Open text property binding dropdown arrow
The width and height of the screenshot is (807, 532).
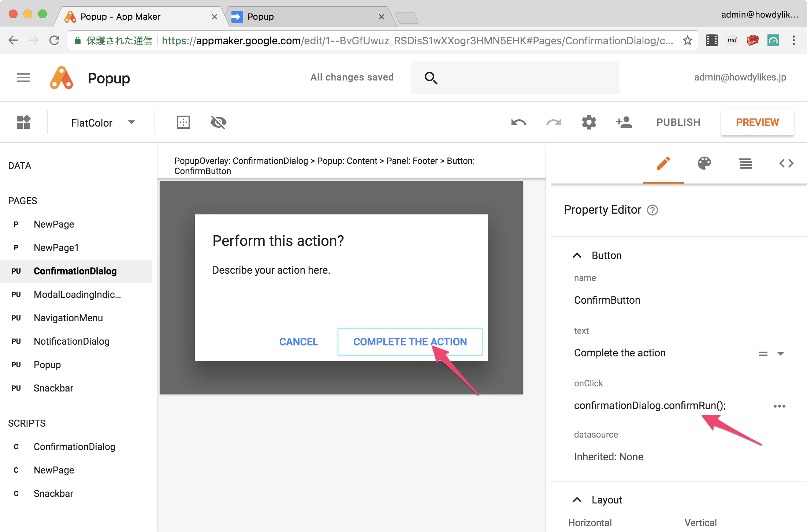tap(781, 353)
